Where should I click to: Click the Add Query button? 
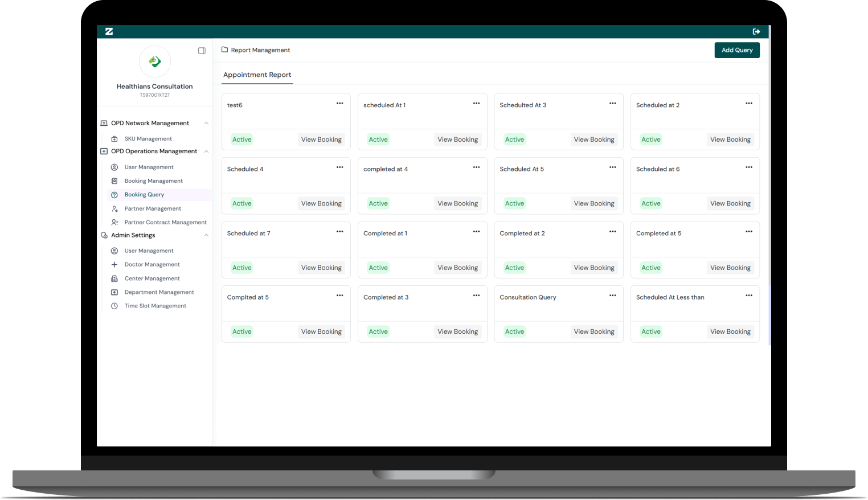pos(736,50)
